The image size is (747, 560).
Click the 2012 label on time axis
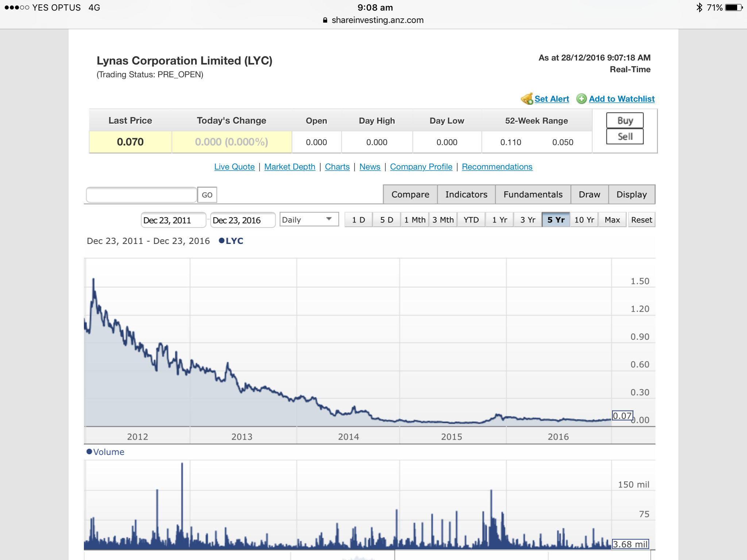tap(138, 436)
